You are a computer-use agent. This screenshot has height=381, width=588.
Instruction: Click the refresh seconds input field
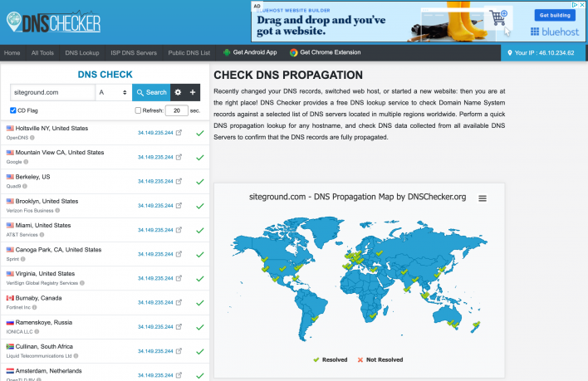pos(177,110)
